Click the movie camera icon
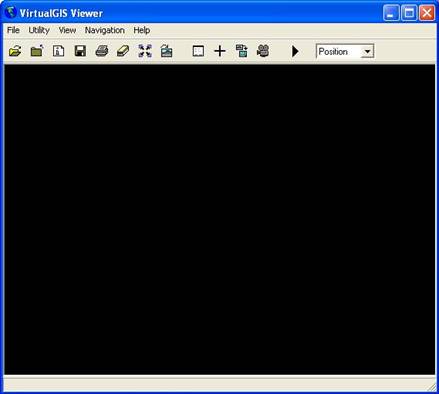This screenshot has width=439, height=394. [263, 51]
